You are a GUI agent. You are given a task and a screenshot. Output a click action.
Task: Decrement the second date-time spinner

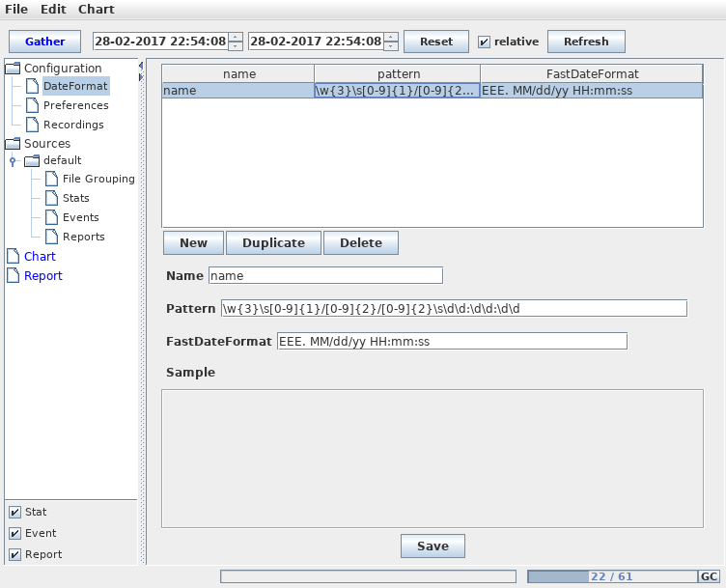[391, 45]
